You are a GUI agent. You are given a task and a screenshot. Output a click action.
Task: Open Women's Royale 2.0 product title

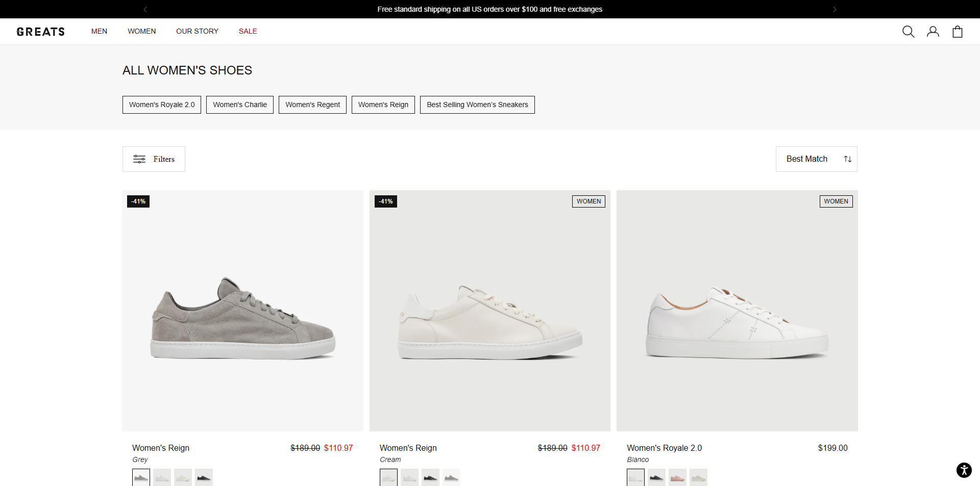[665, 448]
